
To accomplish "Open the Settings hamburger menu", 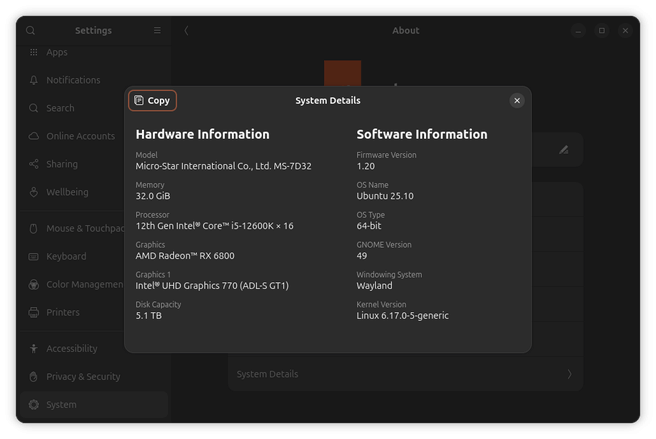I will pos(157,31).
